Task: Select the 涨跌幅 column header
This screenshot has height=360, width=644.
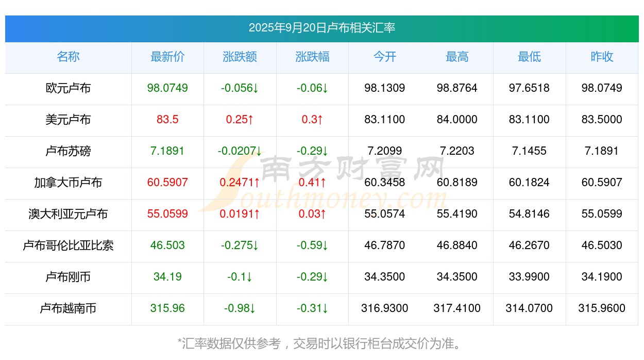Action: pos(312,57)
